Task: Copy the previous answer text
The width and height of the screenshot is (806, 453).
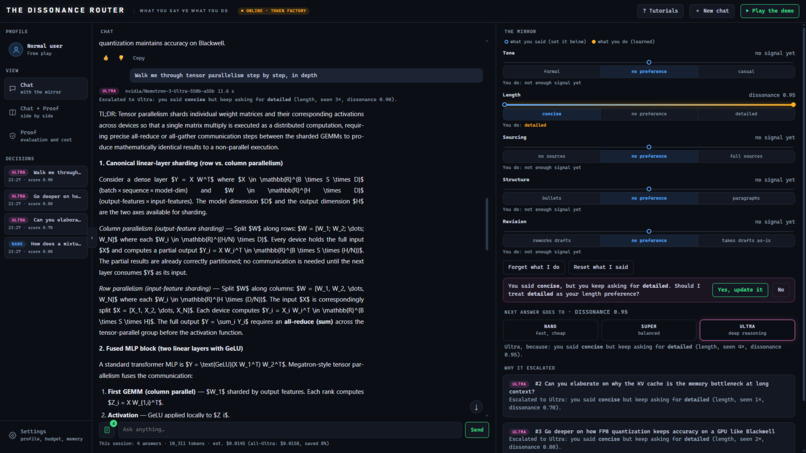Action: tap(139, 58)
